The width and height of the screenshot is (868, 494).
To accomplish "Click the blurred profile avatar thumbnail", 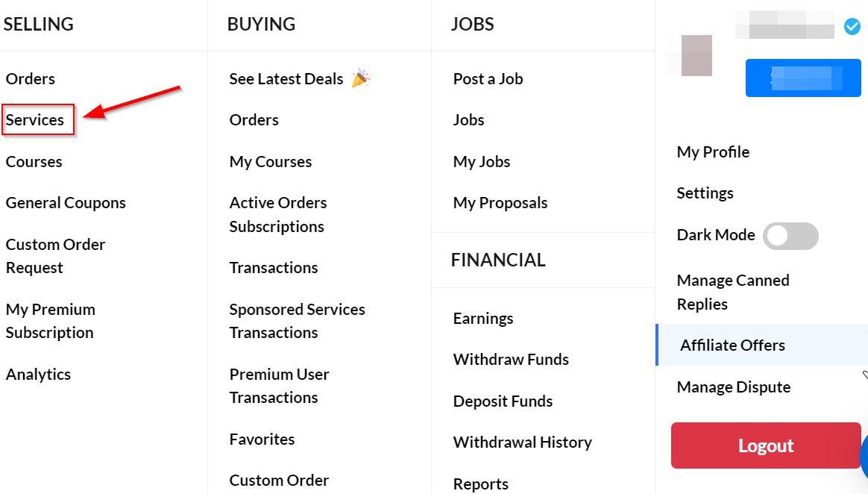I will (x=696, y=55).
